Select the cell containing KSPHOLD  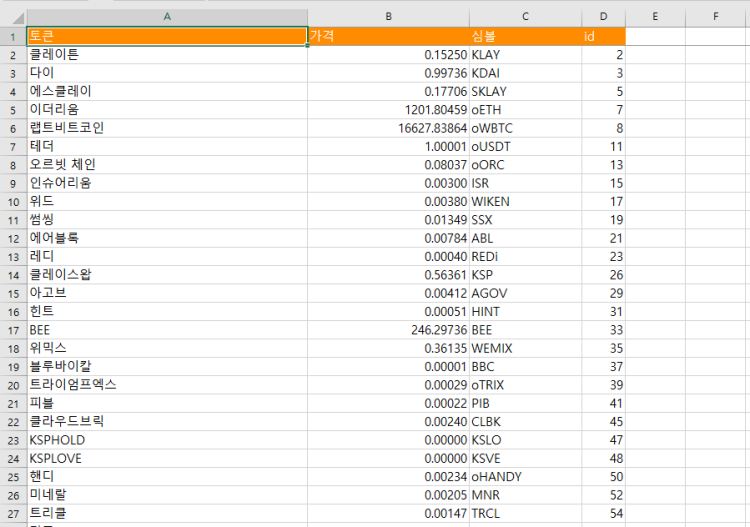(x=167, y=440)
